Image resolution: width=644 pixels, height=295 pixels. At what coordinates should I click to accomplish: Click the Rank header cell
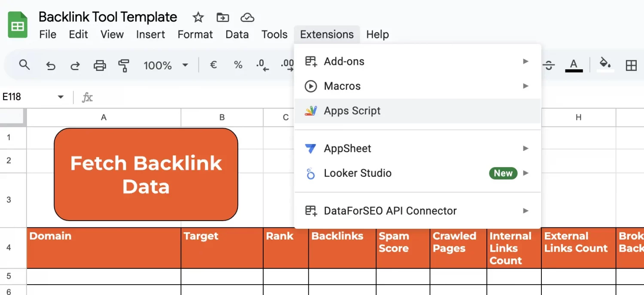tap(286, 248)
